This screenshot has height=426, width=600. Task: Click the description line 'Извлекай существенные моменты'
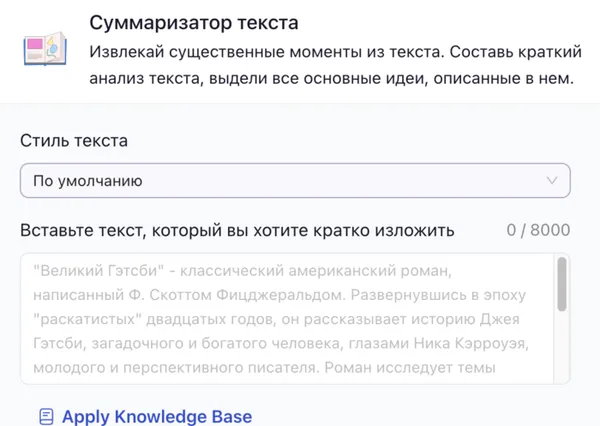pos(329,51)
